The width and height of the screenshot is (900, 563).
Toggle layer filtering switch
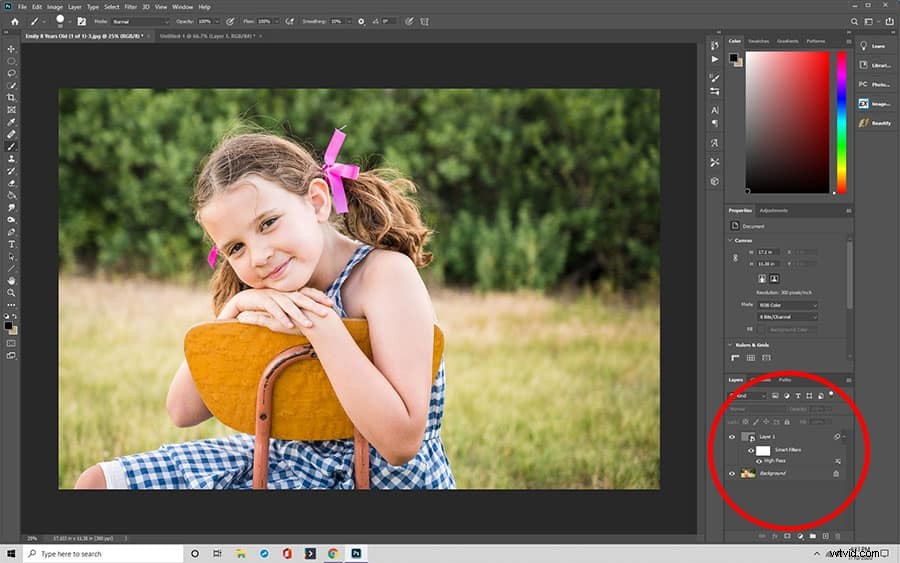pyautogui.click(x=831, y=395)
